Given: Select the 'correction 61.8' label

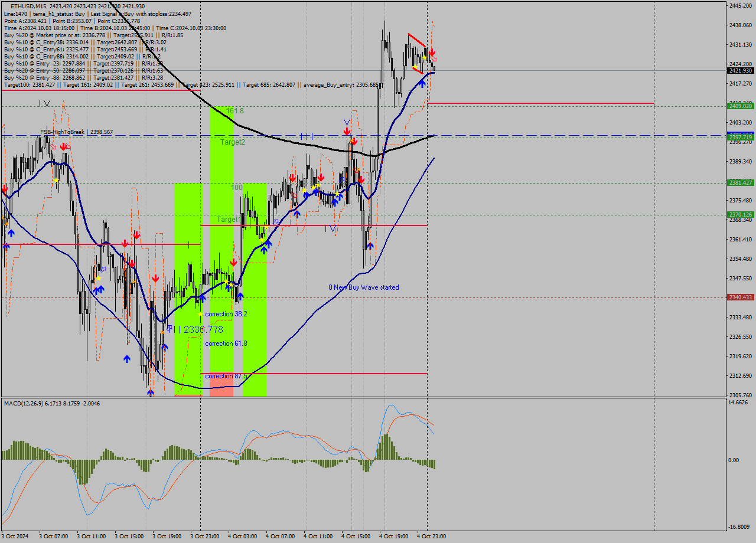Looking at the screenshot, I should pyautogui.click(x=226, y=343).
